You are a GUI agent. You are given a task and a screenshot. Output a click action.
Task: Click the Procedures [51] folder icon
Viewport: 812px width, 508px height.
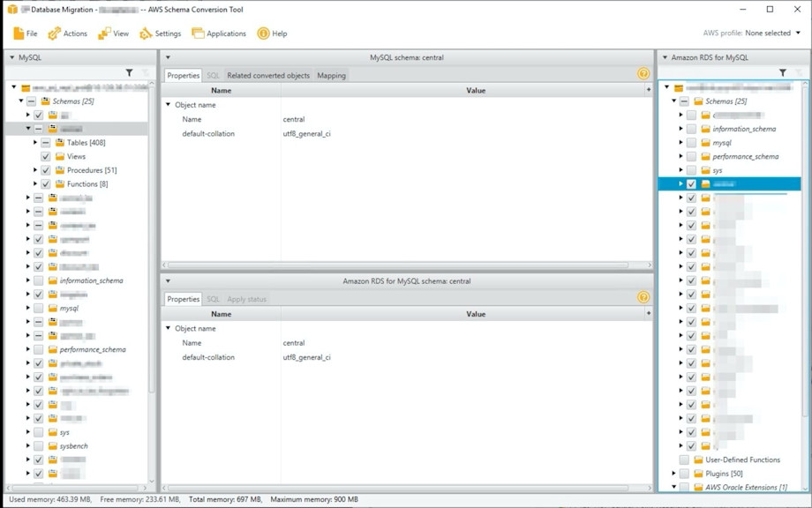click(59, 170)
